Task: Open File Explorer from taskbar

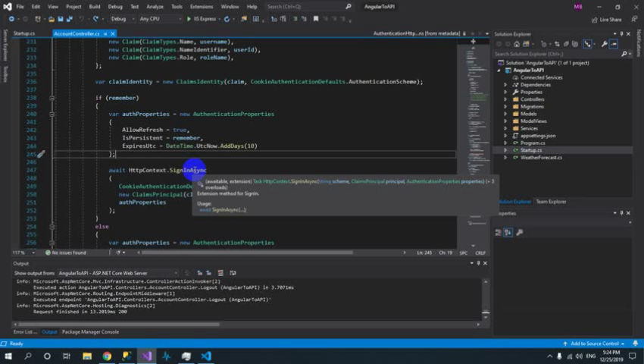Action: click(x=87, y=356)
